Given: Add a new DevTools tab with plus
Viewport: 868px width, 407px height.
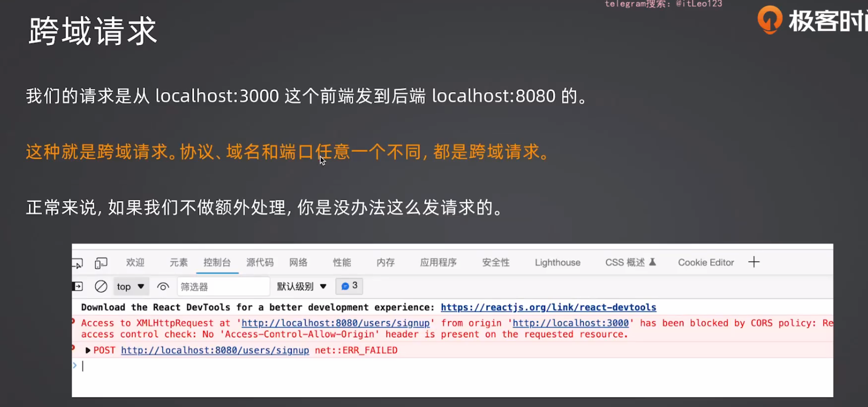Looking at the screenshot, I should [754, 262].
